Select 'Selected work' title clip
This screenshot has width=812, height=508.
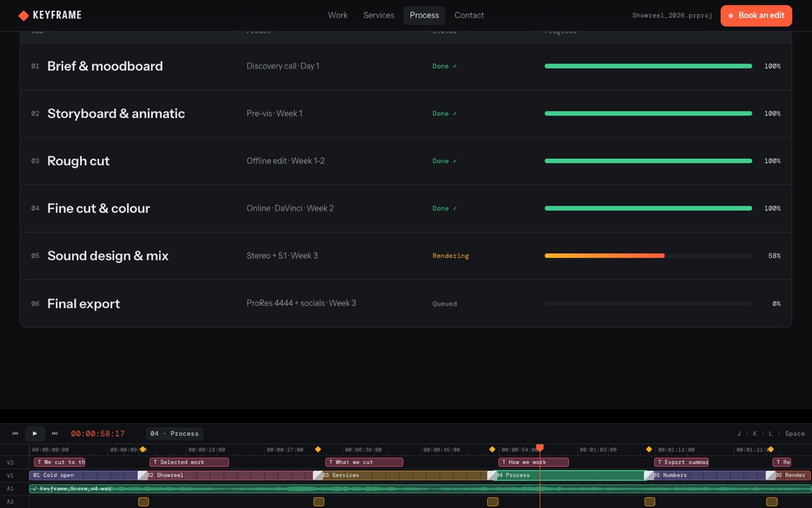[x=189, y=462]
